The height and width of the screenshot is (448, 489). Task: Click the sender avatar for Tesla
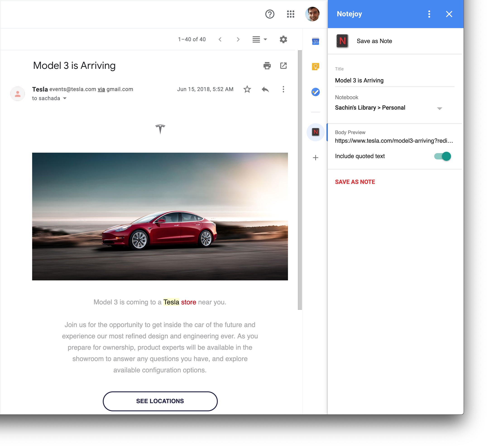point(18,94)
